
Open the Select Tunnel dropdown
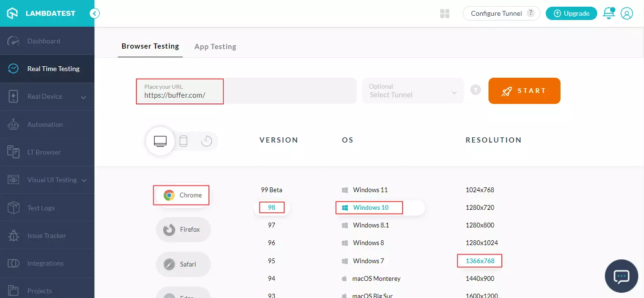coord(413,91)
